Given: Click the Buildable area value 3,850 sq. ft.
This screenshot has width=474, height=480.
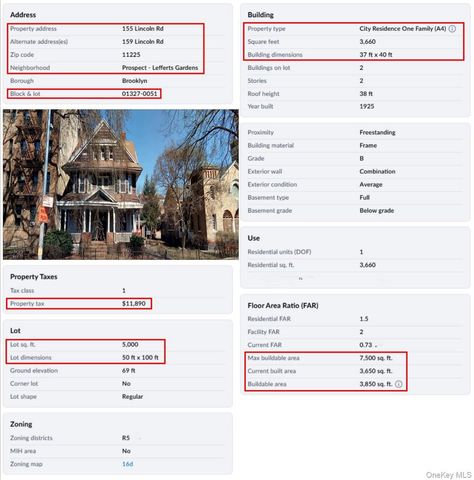Looking at the screenshot, I should (x=376, y=384).
